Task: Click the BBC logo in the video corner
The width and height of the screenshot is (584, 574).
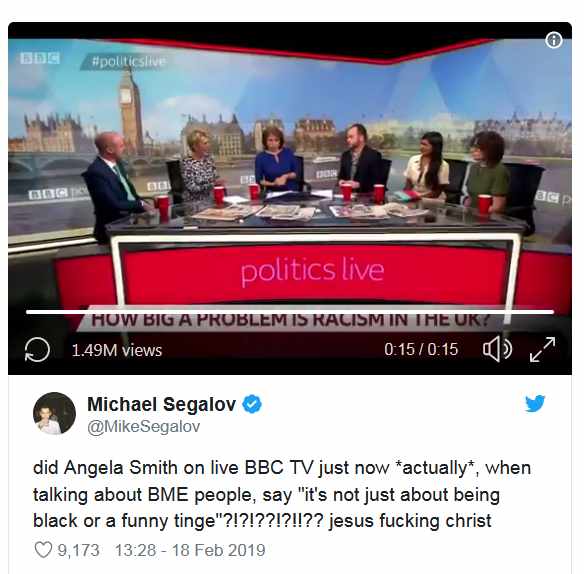Action: pyautogui.click(x=39, y=58)
